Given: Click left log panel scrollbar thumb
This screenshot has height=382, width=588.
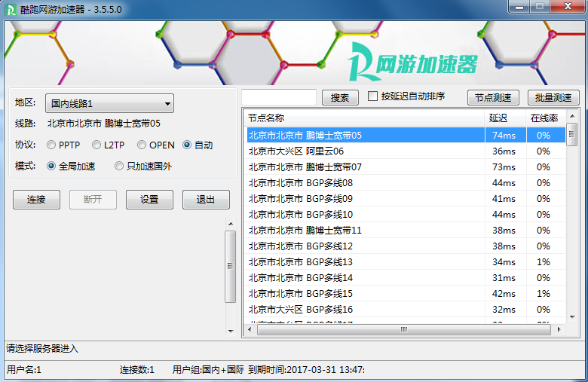Looking at the screenshot, I should 230,267.
